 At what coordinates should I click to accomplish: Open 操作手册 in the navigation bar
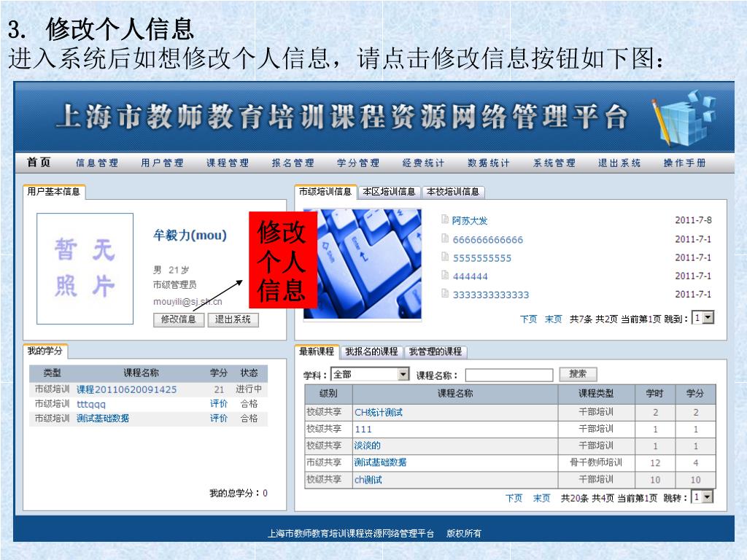(x=684, y=163)
